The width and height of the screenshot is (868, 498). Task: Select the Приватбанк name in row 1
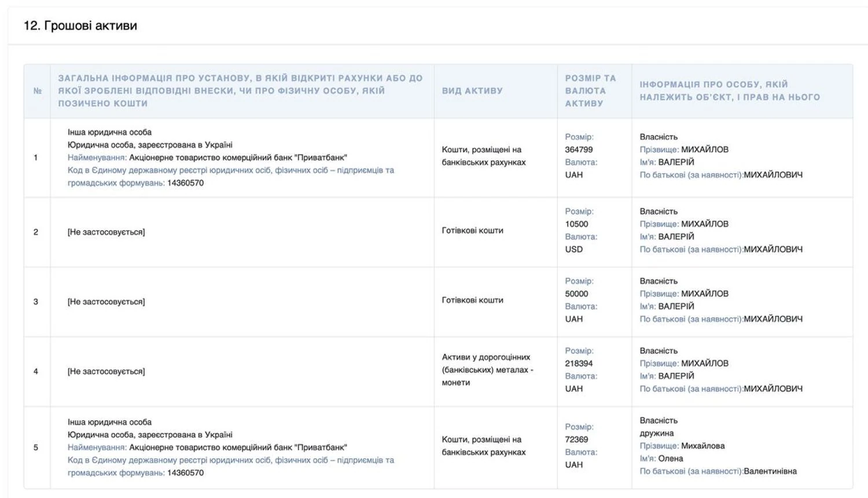(238, 158)
